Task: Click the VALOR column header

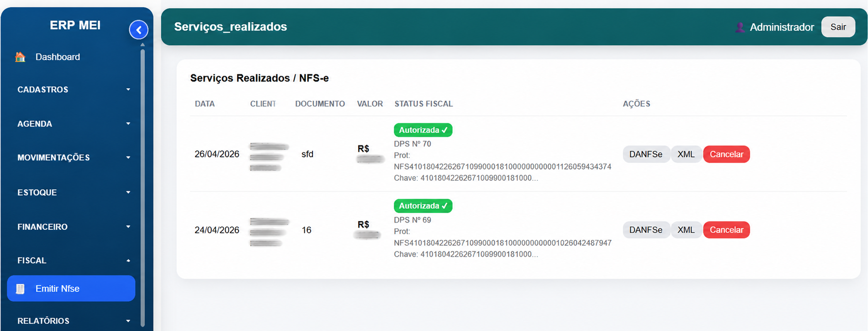Action: [x=370, y=104]
